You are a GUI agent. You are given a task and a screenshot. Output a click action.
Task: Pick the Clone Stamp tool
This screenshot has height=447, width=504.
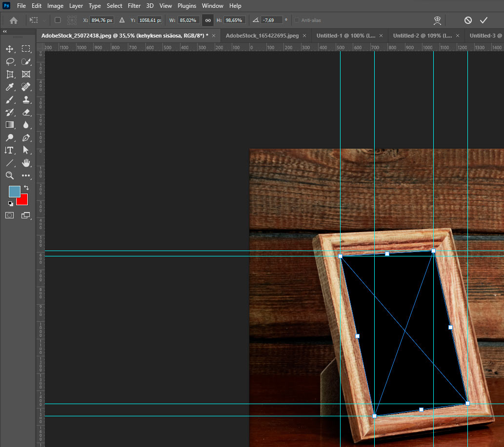pos(26,100)
